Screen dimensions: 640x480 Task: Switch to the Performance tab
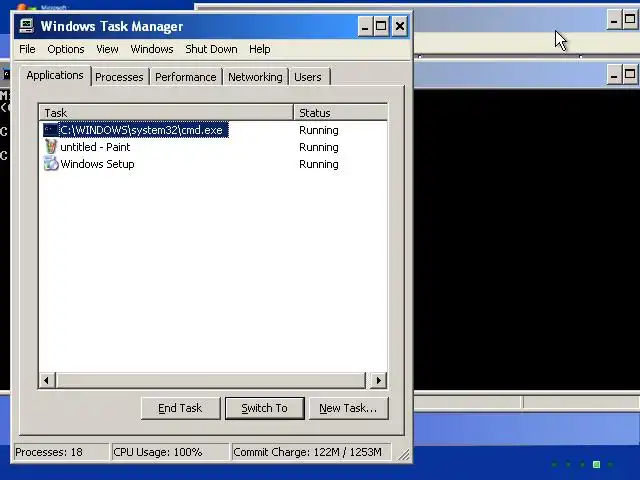click(x=186, y=77)
